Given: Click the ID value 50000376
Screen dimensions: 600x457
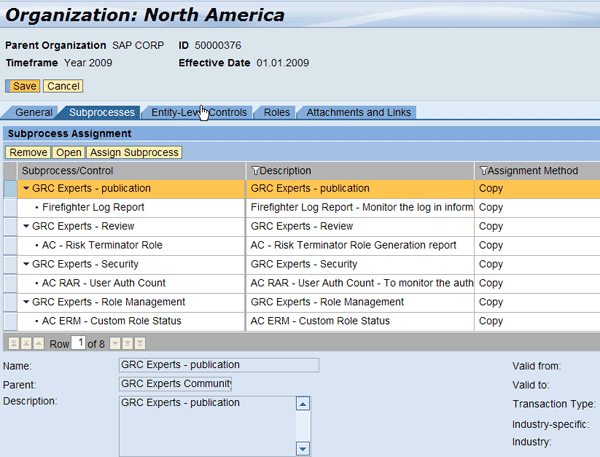Looking at the screenshot, I should (218, 46).
